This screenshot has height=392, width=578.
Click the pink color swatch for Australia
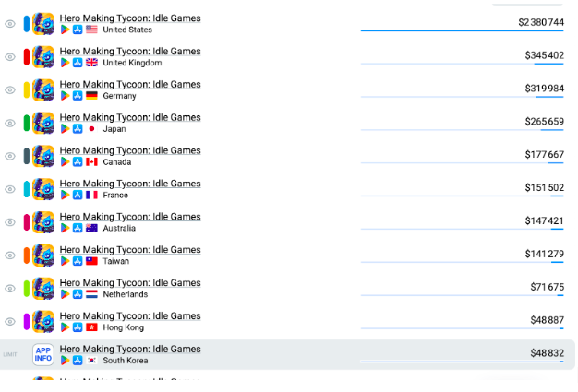point(27,222)
